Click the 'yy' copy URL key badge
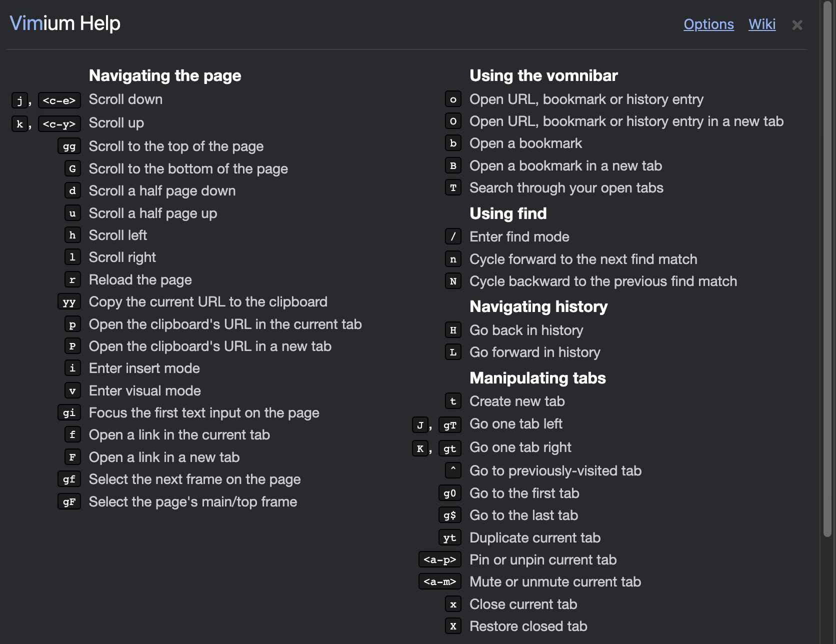Screen dimensions: 836x644 point(69,302)
